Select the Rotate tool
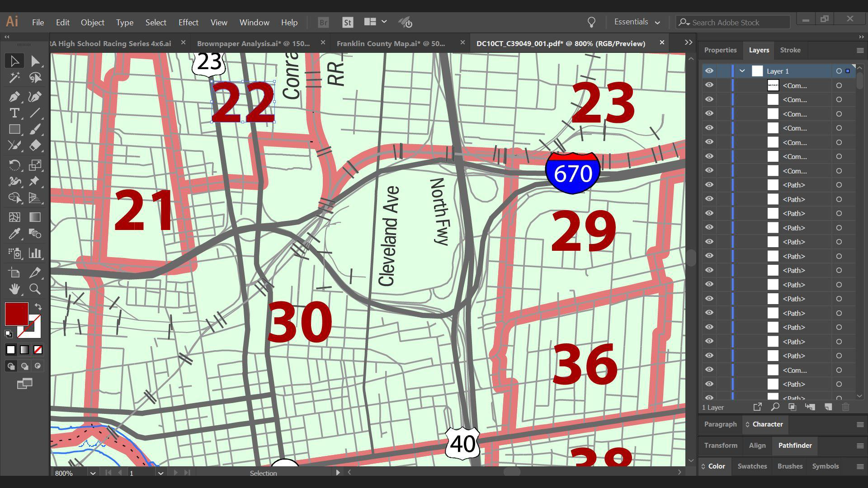This screenshot has height=488, width=868. (14, 165)
